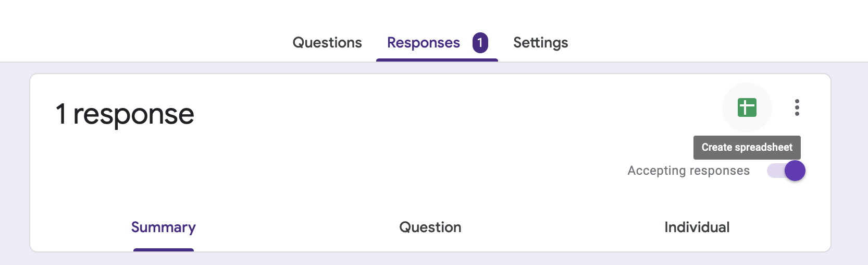Screen dimensions: 868x265
Task: Switch to the Questions tab
Action: (x=327, y=43)
